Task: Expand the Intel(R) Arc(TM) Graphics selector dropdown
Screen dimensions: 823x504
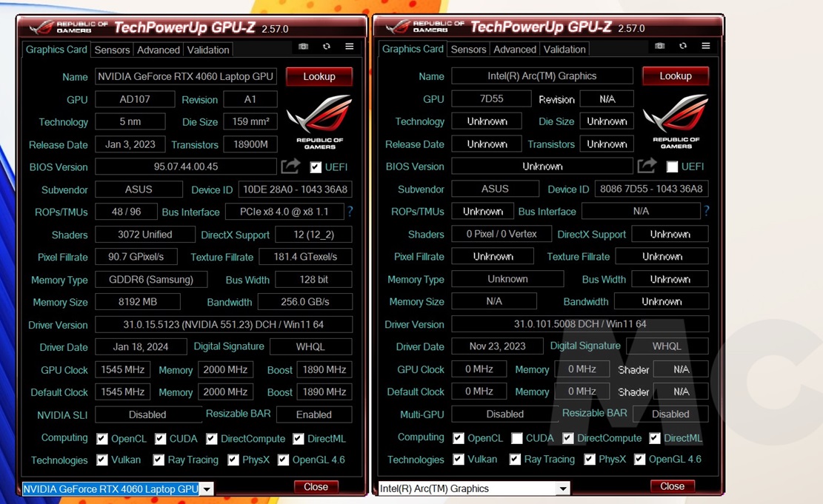Action: [x=563, y=488]
